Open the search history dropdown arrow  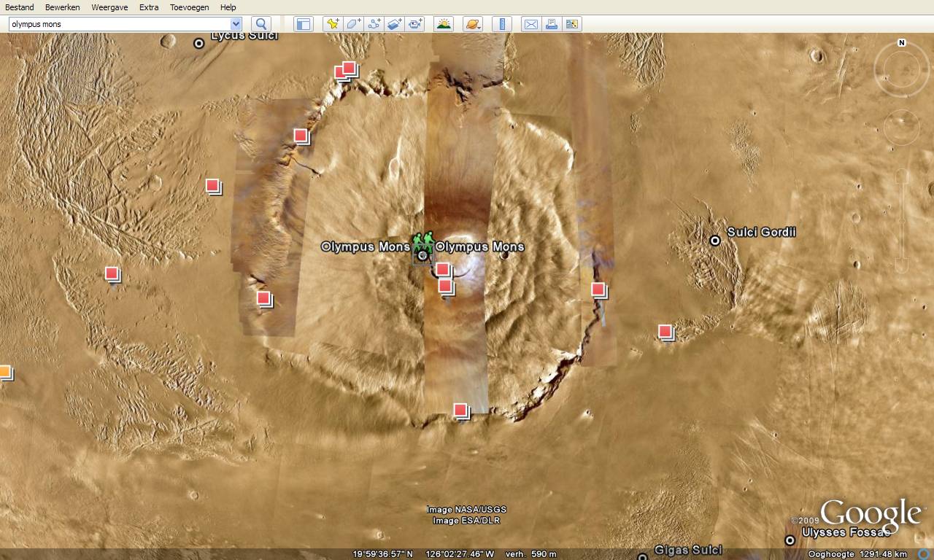(236, 24)
